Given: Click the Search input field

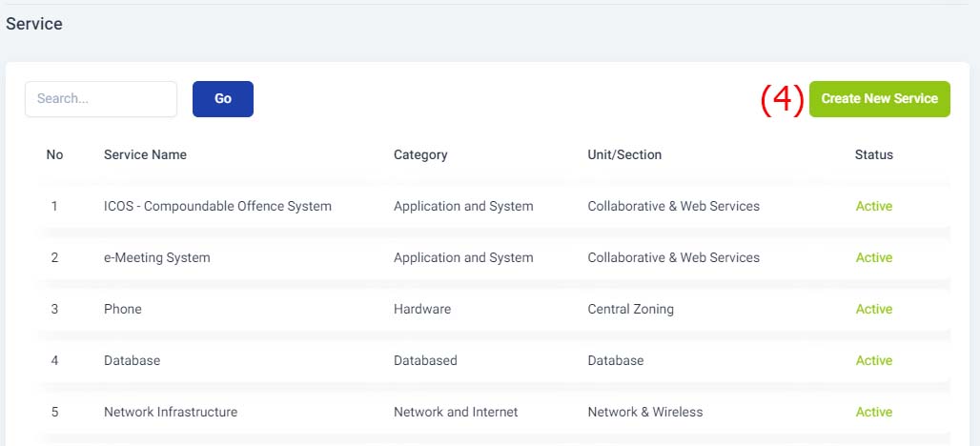Looking at the screenshot, I should click(x=101, y=99).
